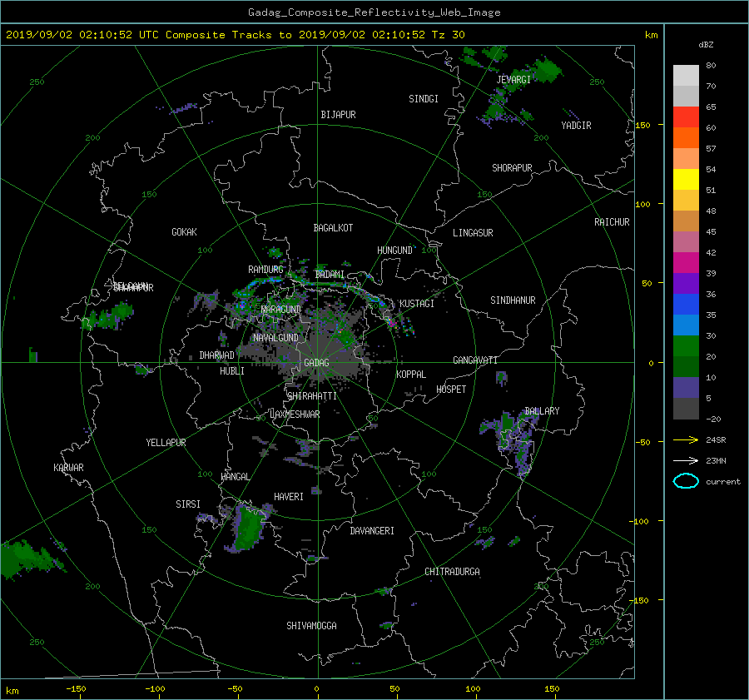Click the HUBLI label
Image resolution: width=749 pixels, height=700 pixels.
pyautogui.click(x=232, y=371)
